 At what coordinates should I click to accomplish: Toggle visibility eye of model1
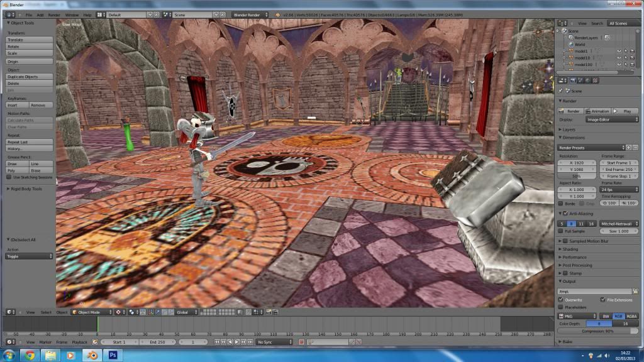(619, 52)
